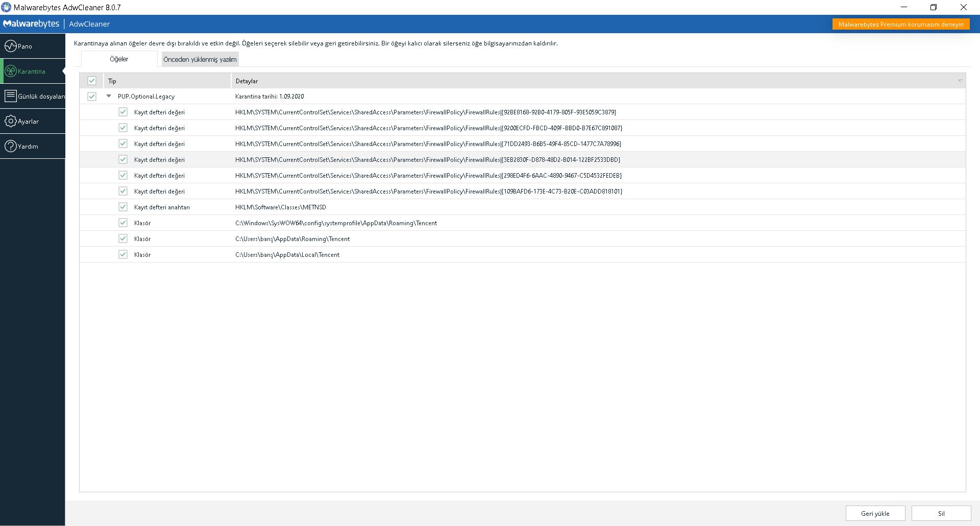The width and height of the screenshot is (980, 526).
Task: Switch to Önceden yüklenmiş yazılım tab
Action: pyautogui.click(x=200, y=59)
